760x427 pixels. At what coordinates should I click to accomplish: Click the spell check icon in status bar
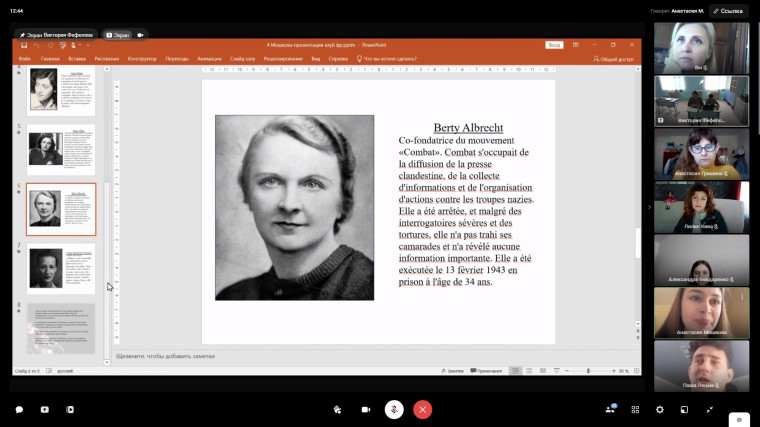click(x=49, y=371)
